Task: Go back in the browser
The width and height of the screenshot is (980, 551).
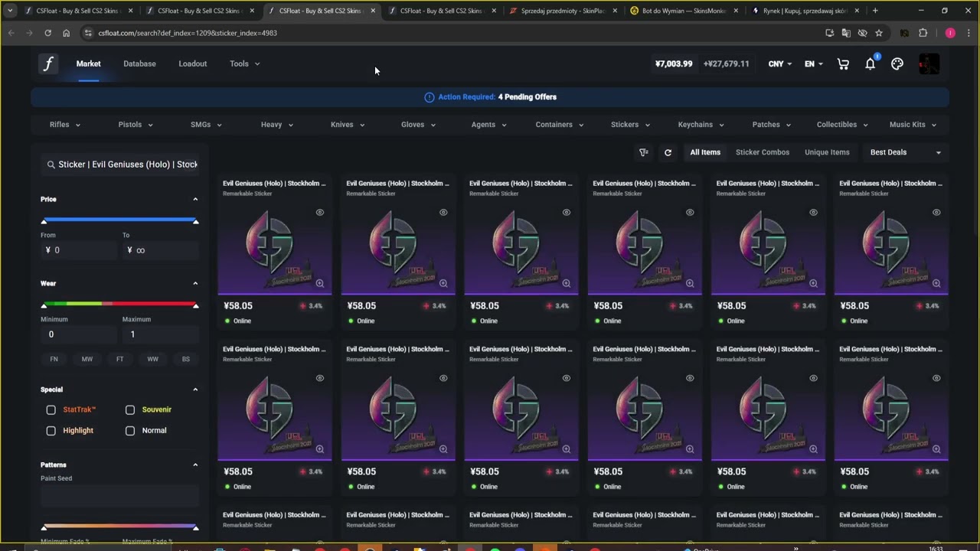Action: pos(11,33)
